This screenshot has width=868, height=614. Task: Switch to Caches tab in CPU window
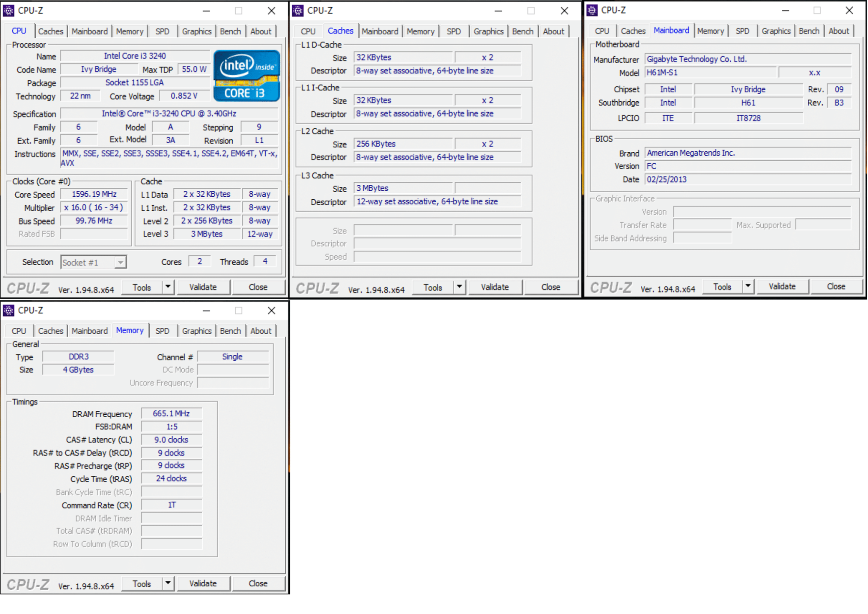pos(50,31)
